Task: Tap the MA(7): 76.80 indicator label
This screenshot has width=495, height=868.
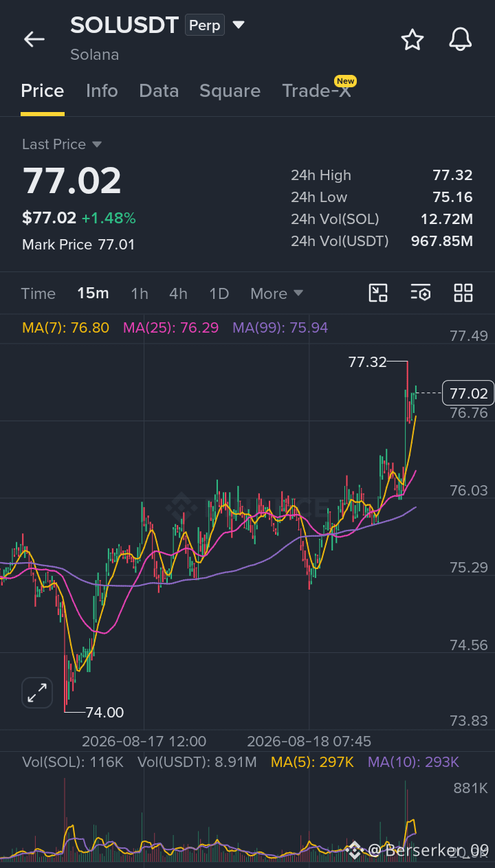Action: (65, 328)
